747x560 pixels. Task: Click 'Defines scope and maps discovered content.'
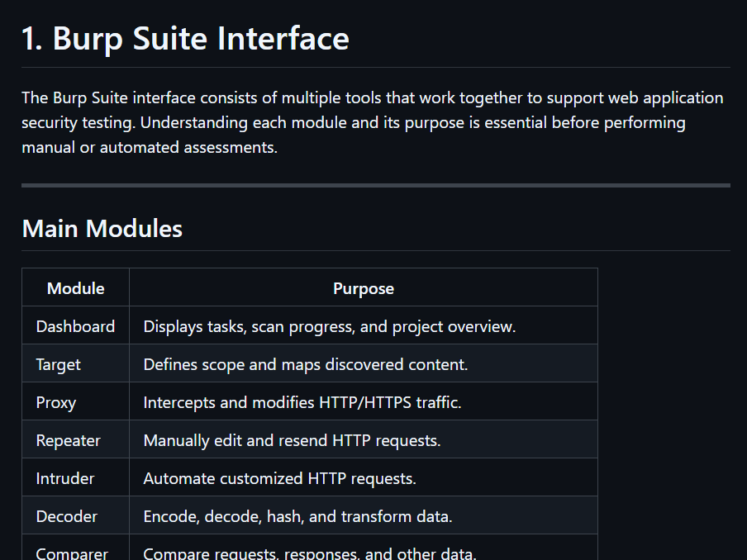tap(306, 364)
